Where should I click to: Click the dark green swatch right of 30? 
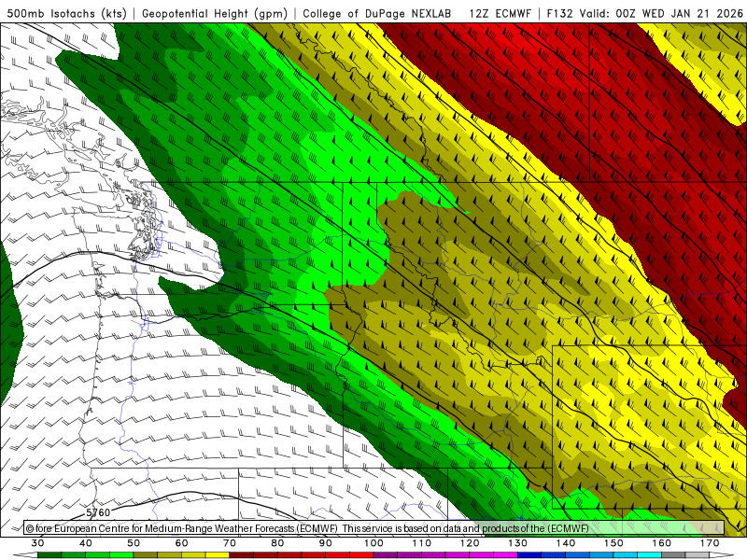[x=49, y=555]
